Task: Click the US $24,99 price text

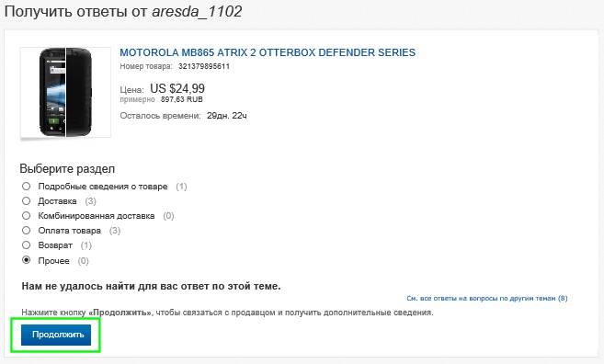Action: (177, 88)
